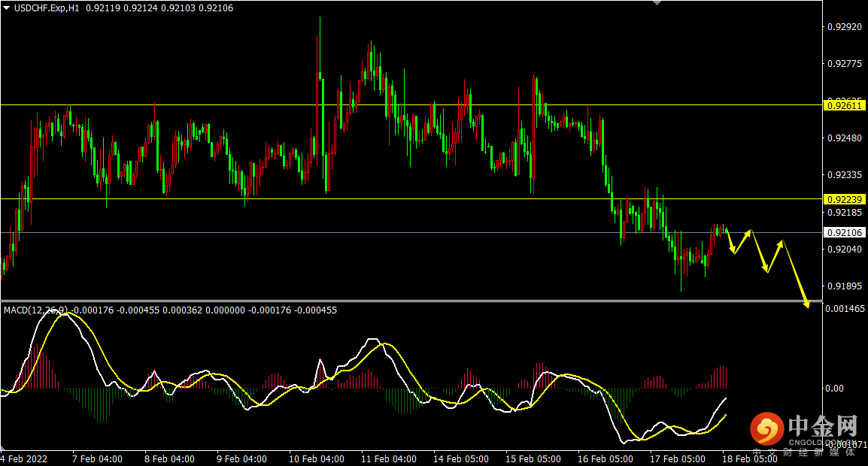Screen dimensions: 868x466
Task: Click the 0.91895 price scale value
Action: (844, 286)
